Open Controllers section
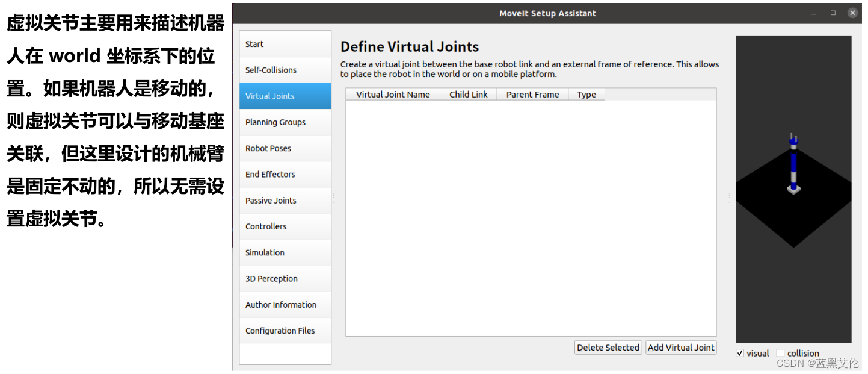Image resolution: width=868 pixels, height=374 pixels. [x=285, y=226]
